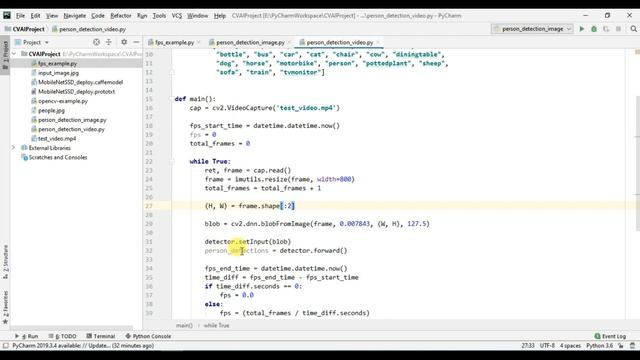The height and width of the screenshot is (360, 640).
Task: Collapse the CVAIProject root folder
Action: (14, 54)
